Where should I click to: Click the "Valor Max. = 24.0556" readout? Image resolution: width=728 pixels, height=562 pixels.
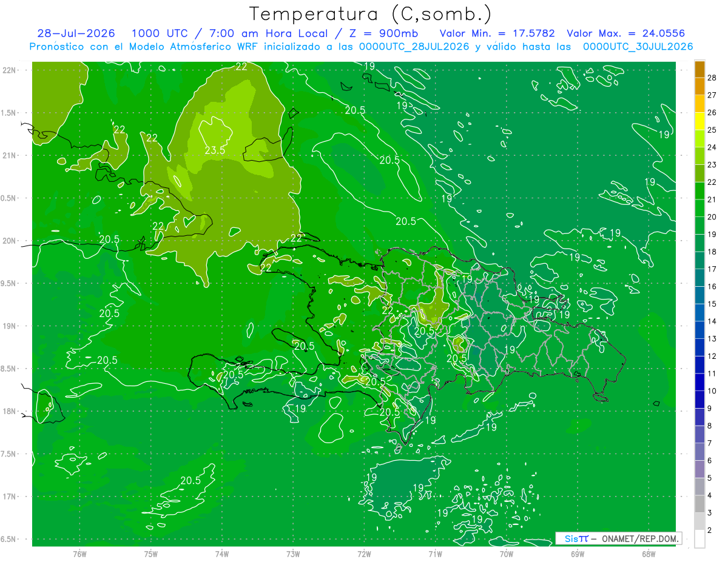point(626,33)
